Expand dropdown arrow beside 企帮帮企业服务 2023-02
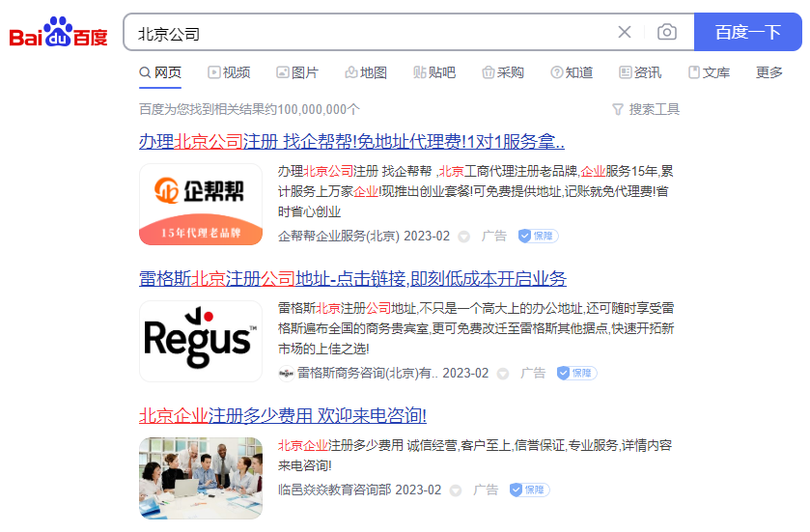 463,237
